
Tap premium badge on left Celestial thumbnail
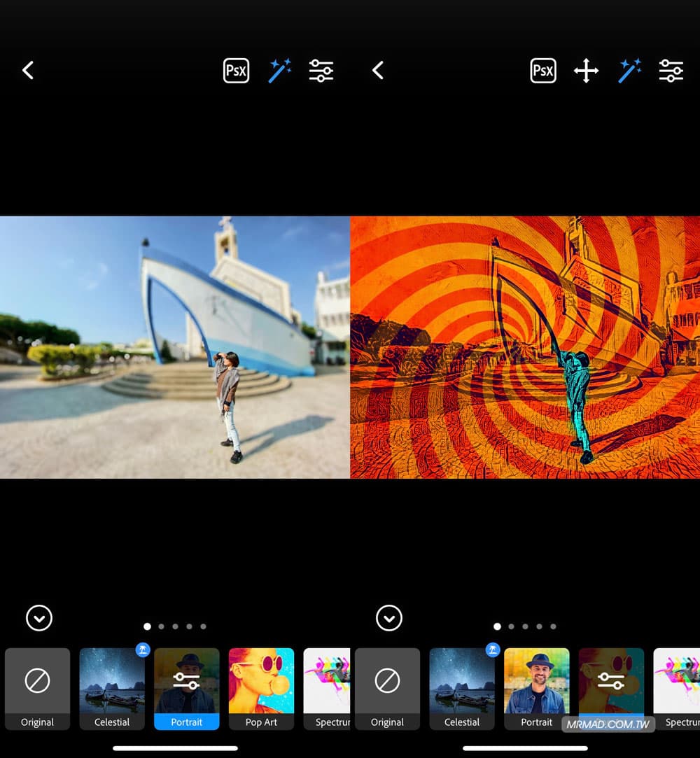point(143,650)
